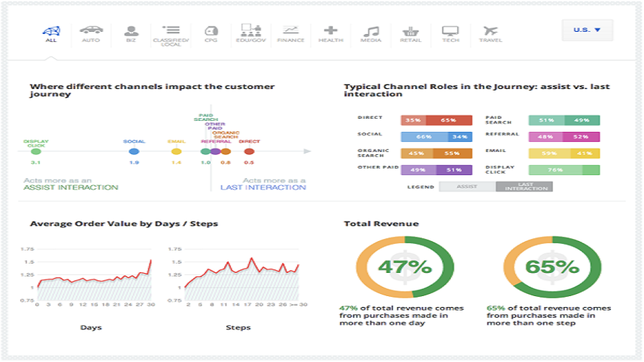Toggle the ASSIST legend button

(x=467, y=187)
